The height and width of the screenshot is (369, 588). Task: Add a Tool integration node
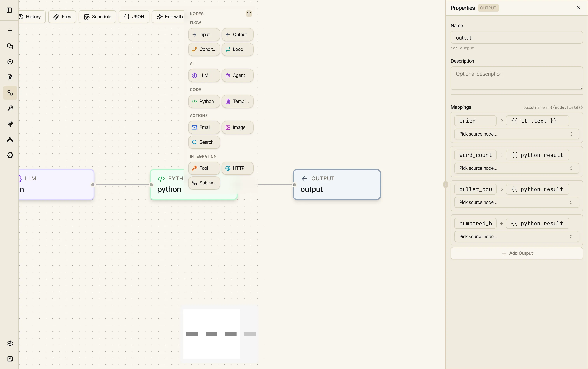[204, 168]
